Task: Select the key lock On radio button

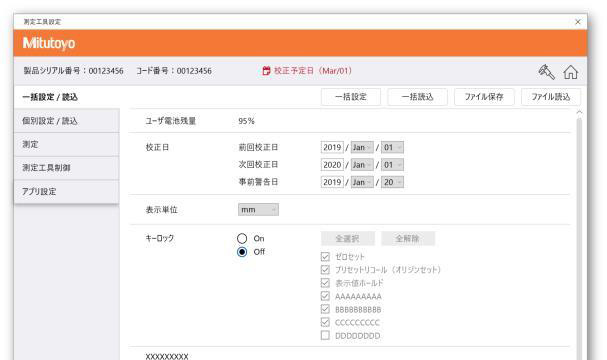Action: (242, 238)
